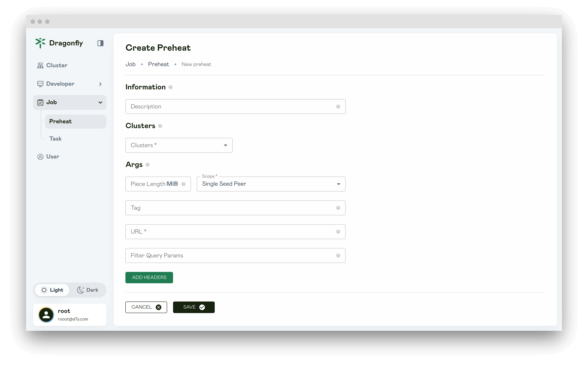Click the help icon beside Clusters heading
Screen dimensions: 588x368
click(x=160, y=126)
